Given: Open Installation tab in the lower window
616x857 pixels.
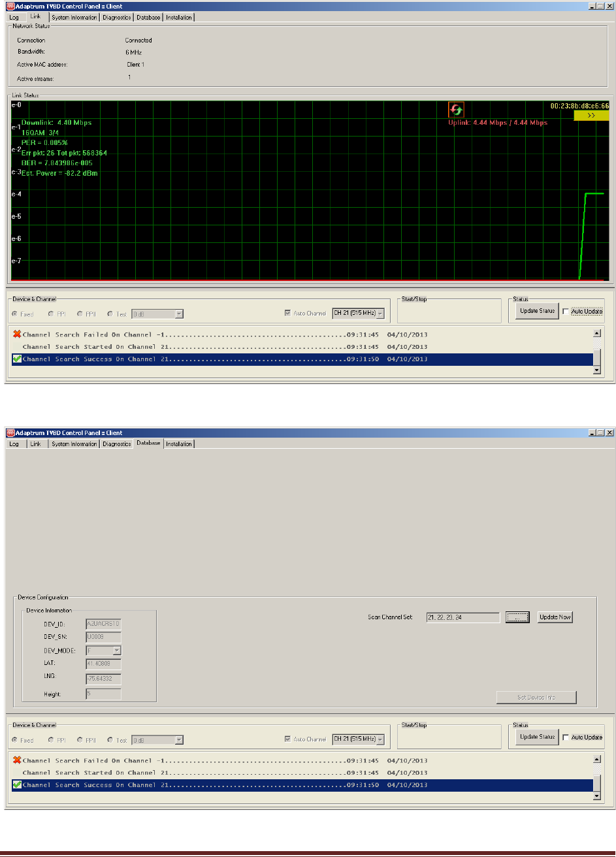Looking at the screenshot, I should pyautogui.click(x=179, y=444).
